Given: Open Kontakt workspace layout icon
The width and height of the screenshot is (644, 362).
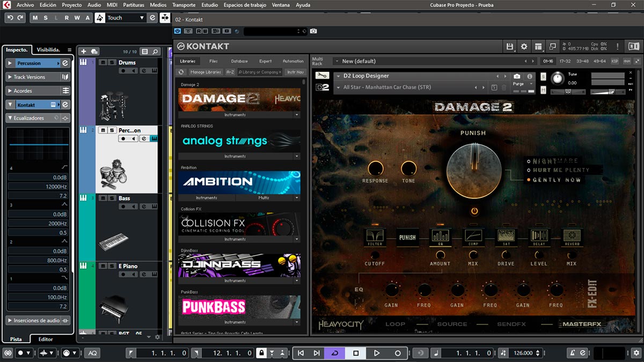Looking at the screenshot, I should click(x=538, y=47).
